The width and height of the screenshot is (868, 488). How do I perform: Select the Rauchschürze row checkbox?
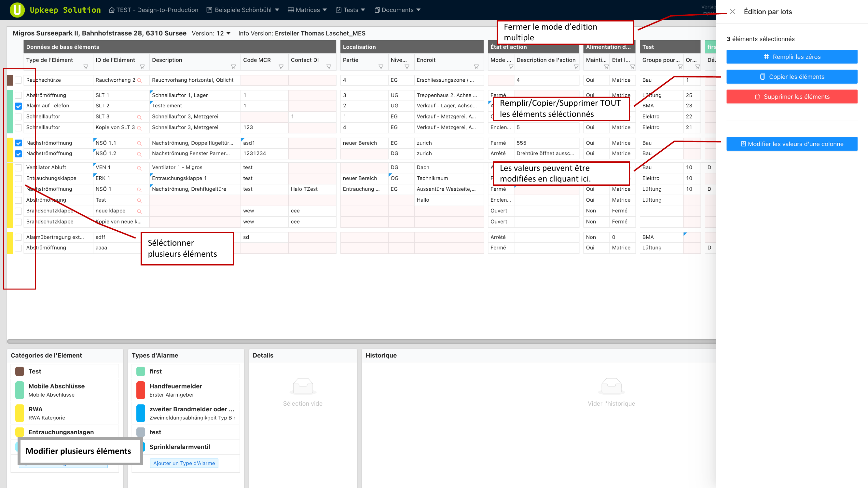19,80
